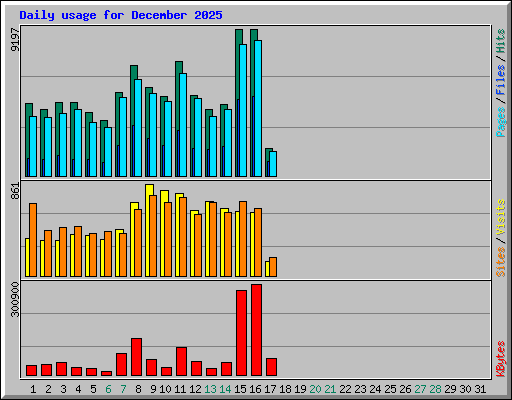Viewport: 512px width, 400px height.
Task: Click day 8 on the x-axis
Action: (x=138, y=389)
